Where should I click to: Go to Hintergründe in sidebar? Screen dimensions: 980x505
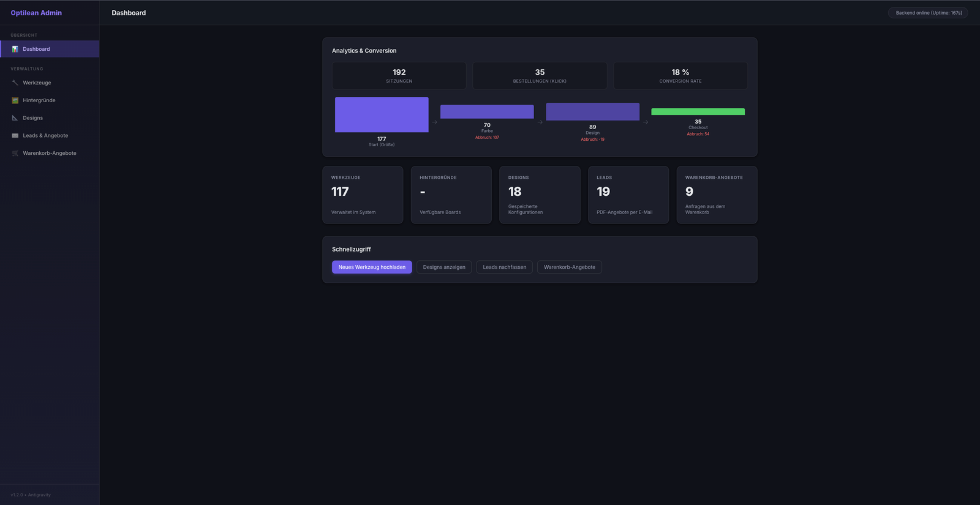point(50,100)
